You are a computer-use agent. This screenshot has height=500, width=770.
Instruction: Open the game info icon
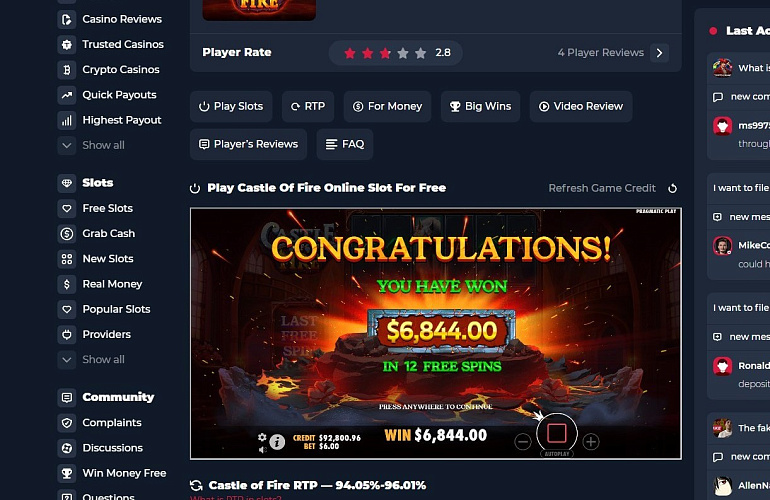pyautogui.click(x=277, y=442)
